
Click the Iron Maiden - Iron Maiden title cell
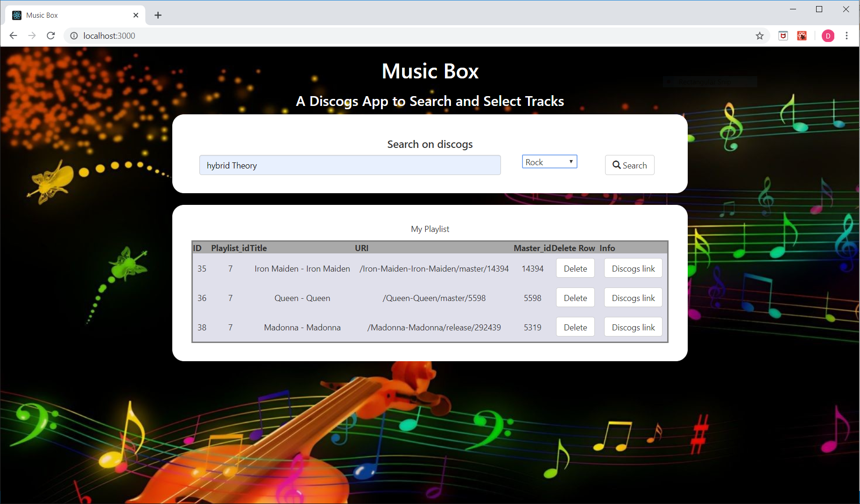coord(302,269)
